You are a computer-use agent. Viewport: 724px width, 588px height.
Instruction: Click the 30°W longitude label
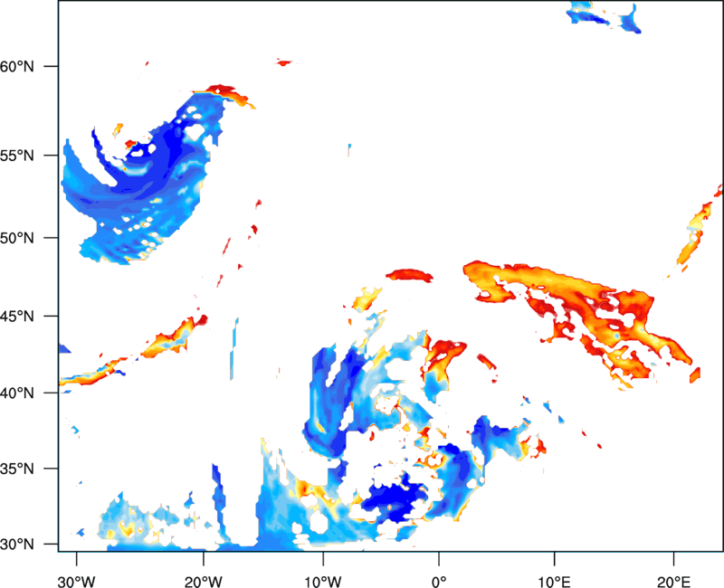(77, 582)
